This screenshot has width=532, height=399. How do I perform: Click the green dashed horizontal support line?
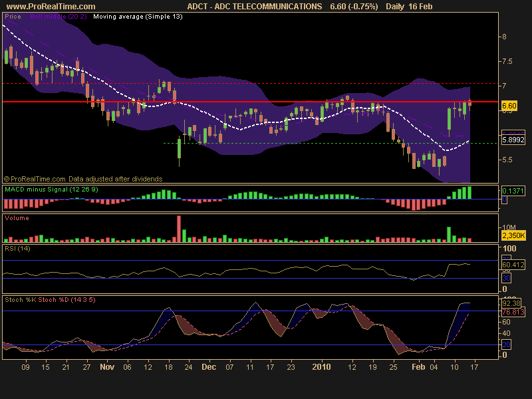point(331,143)
